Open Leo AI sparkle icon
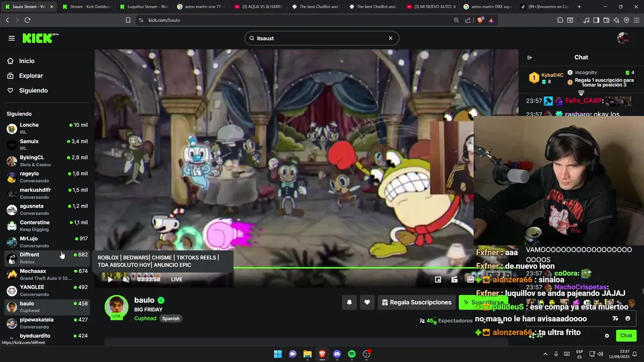The image size is (644, 362). (x=616, y=20)
